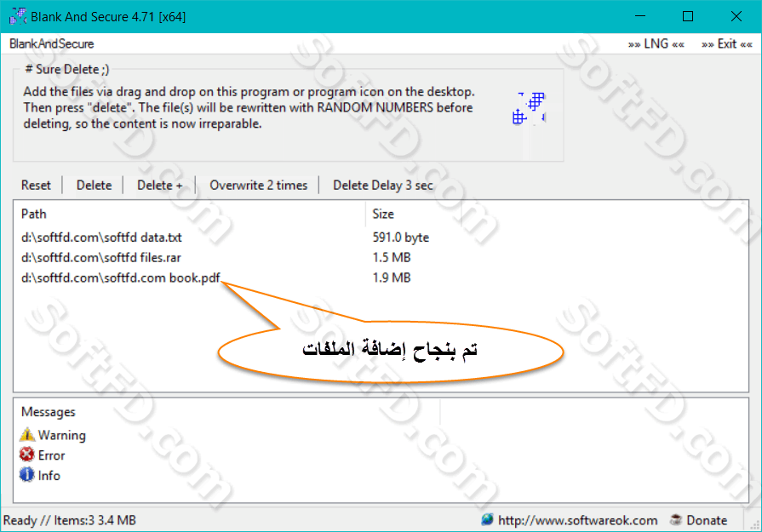The height and width of the screenshot is (532, 762).
Task: Choose the Exit menu item
Action: pos(726,43)
